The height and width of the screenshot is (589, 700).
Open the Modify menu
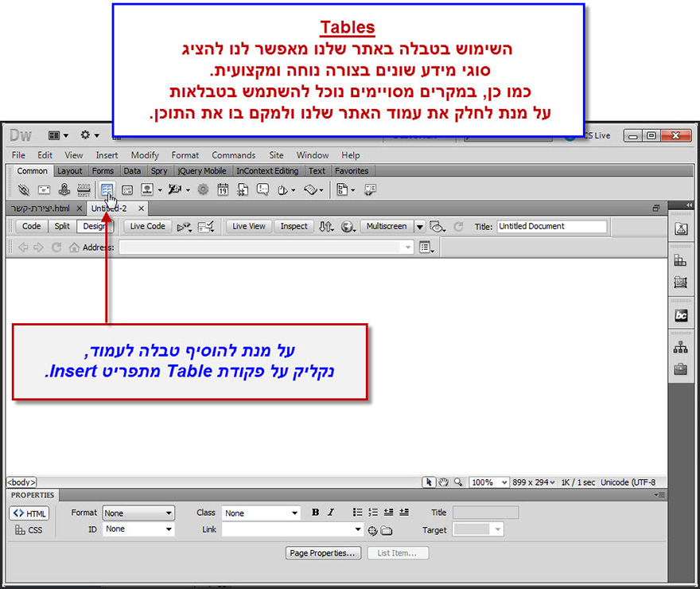145,155
